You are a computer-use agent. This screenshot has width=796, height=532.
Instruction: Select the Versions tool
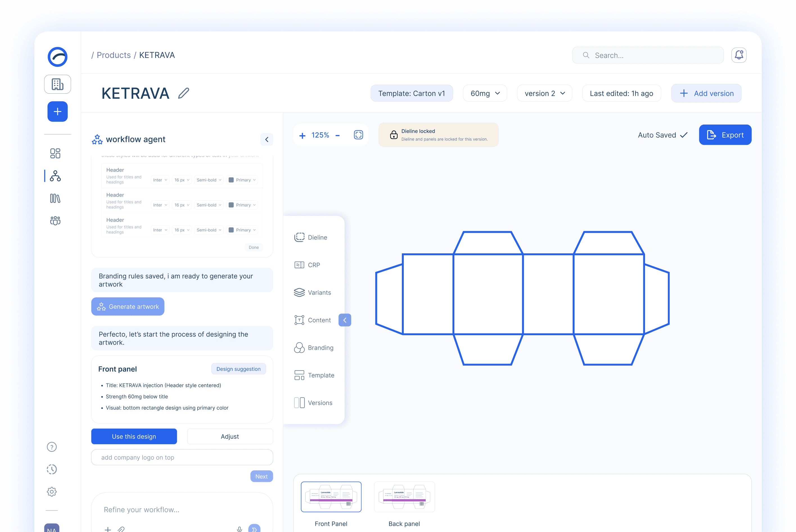(x=313, y=403)
